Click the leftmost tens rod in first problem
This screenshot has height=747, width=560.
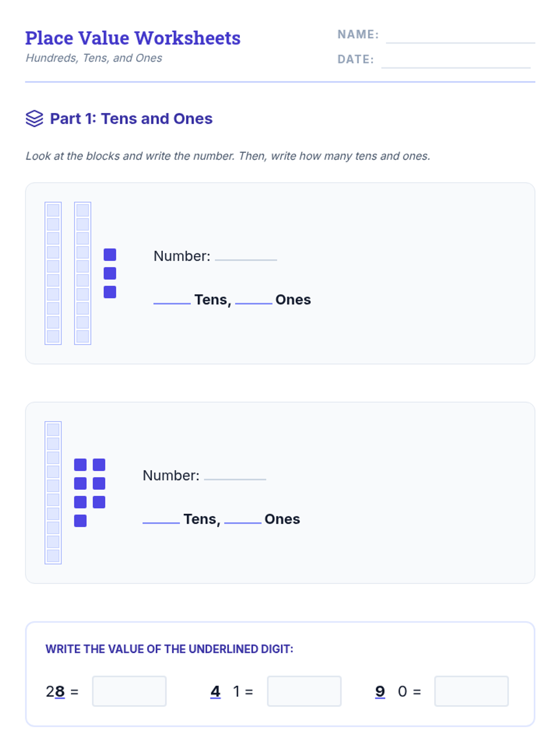[x=53, y=273]
